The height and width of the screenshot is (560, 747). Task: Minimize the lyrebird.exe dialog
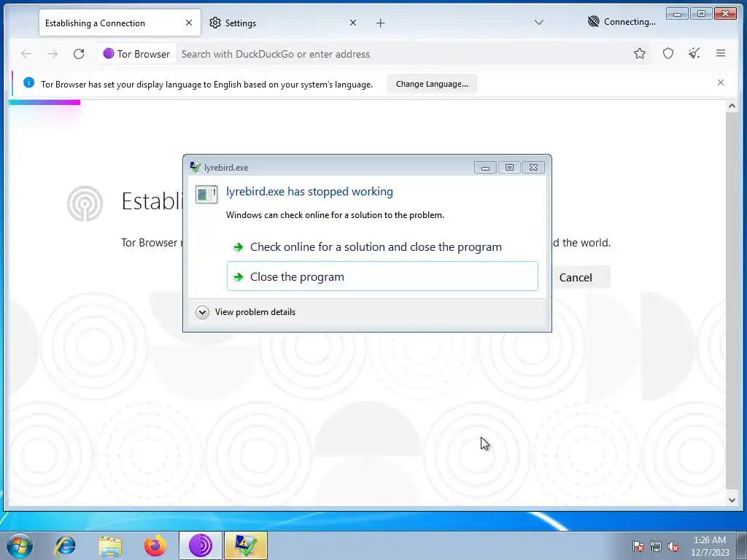(485, 168)
